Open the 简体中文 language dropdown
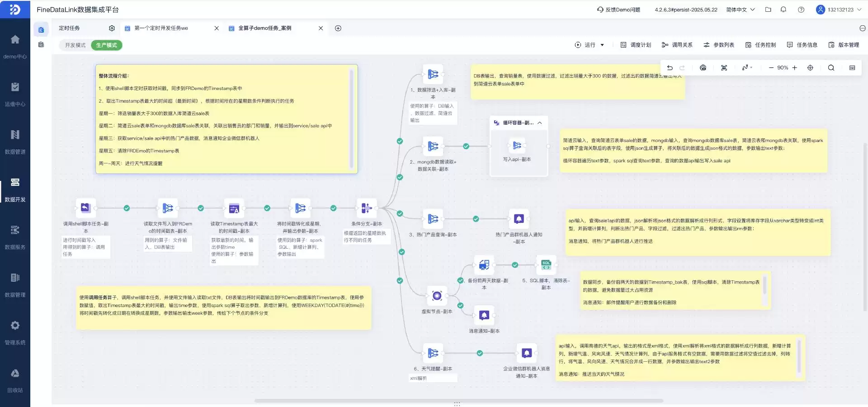 click(740, 9)
